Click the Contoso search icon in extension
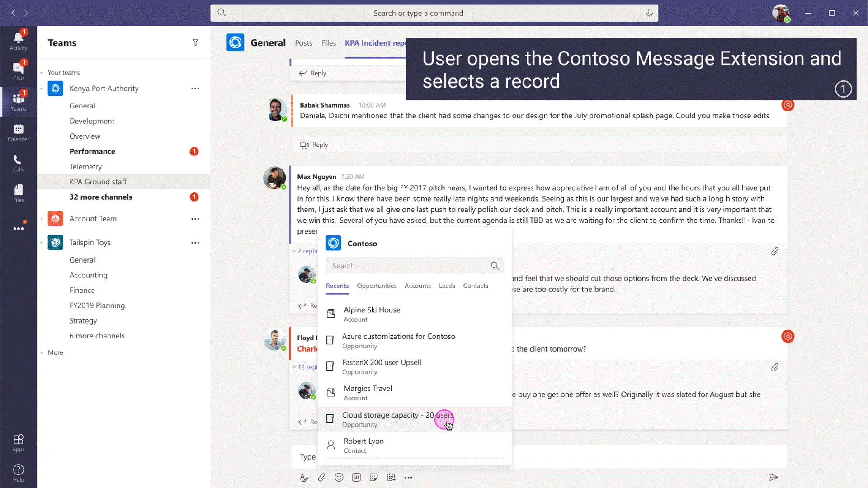This screenshot has height=488, width=868. (495, 266)
